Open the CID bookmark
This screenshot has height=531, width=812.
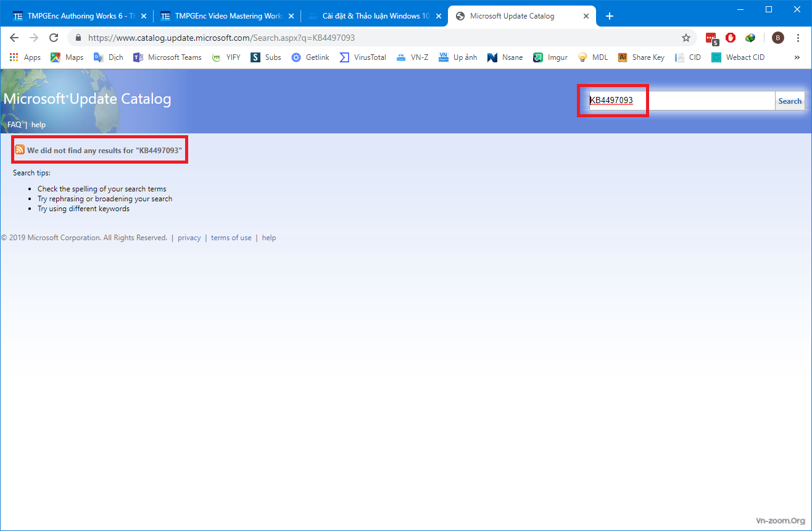687,57
